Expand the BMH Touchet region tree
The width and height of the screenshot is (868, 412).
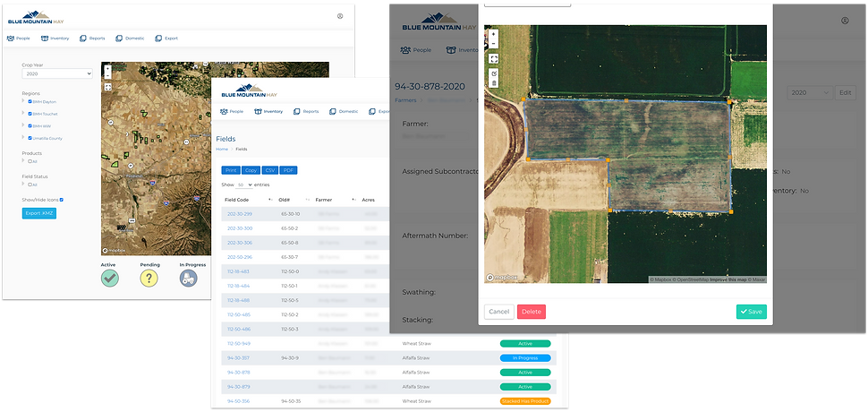(x=23, y=114)
